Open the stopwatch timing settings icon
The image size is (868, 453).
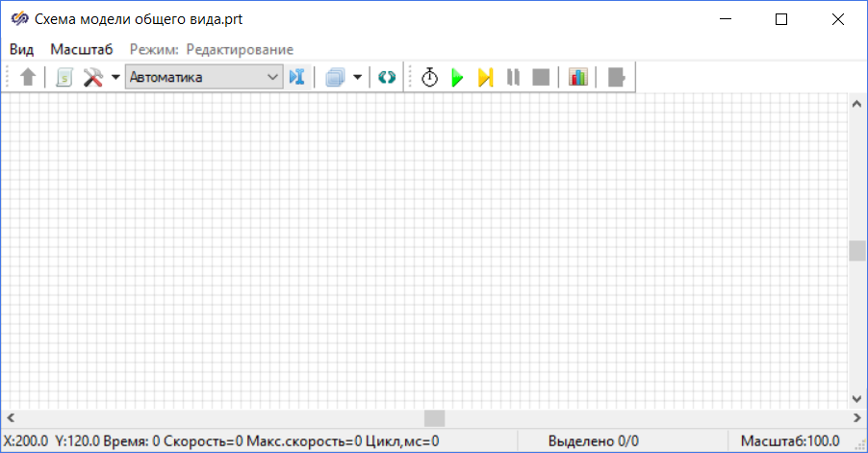click(x=430, y=78)
